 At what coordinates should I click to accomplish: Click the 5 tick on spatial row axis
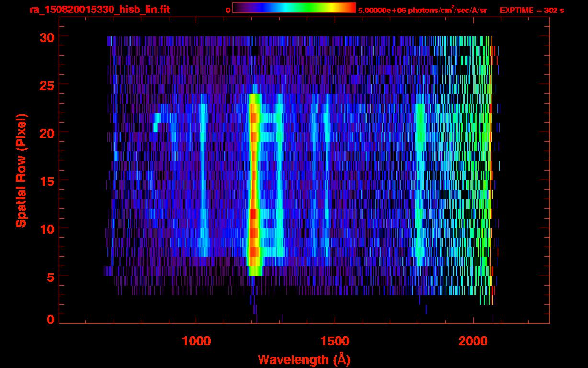pyautogui.click(x=50, y=276)
